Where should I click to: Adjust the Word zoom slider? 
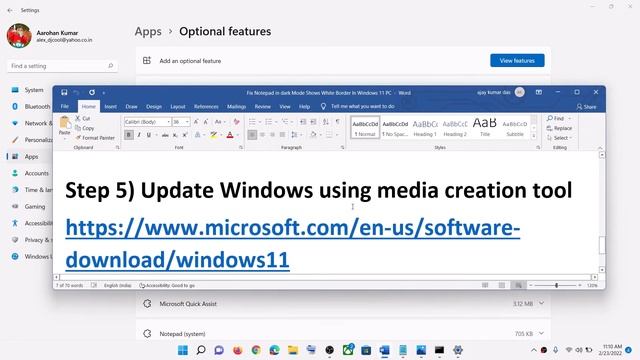pyautogui.click(x=556, y=285)
